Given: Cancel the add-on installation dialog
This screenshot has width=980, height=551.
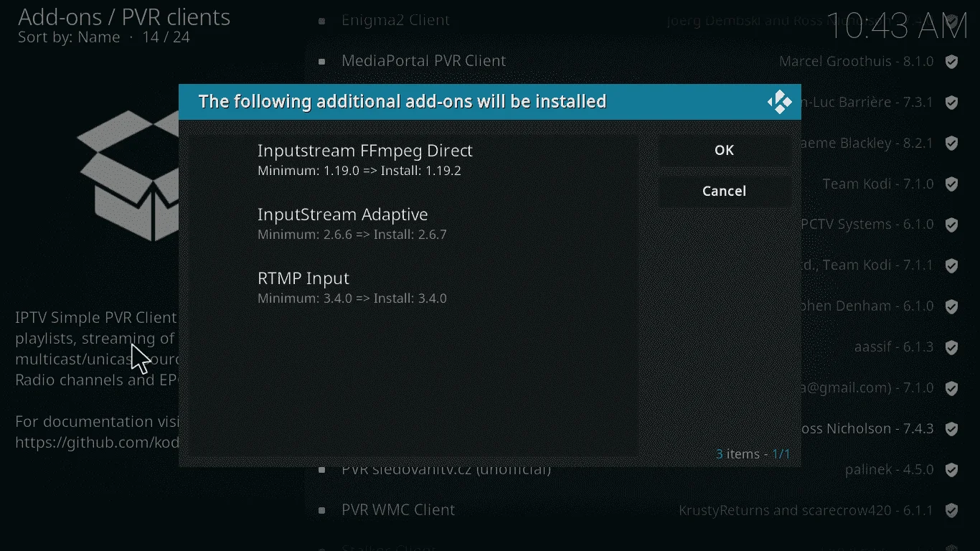Looking at the screenshot, I should click(725, 191).
